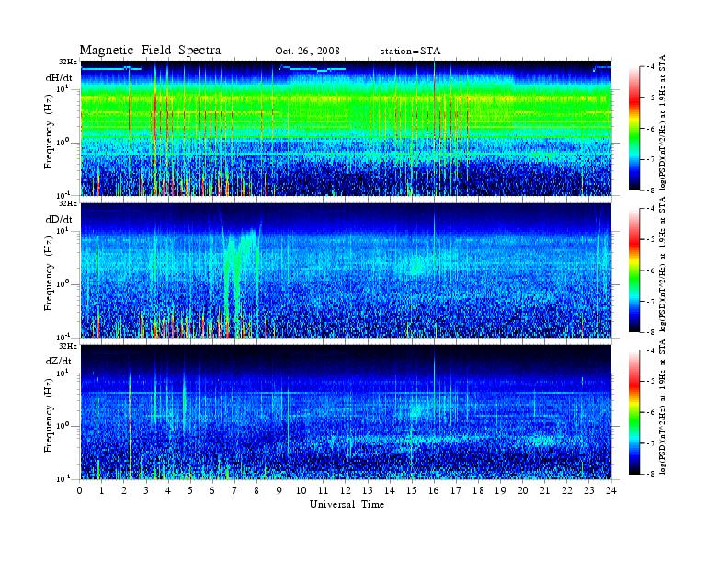The width and height of the screenshot is (728, 563).
Task: Click the dD/dt panel label
Action: 59,219
